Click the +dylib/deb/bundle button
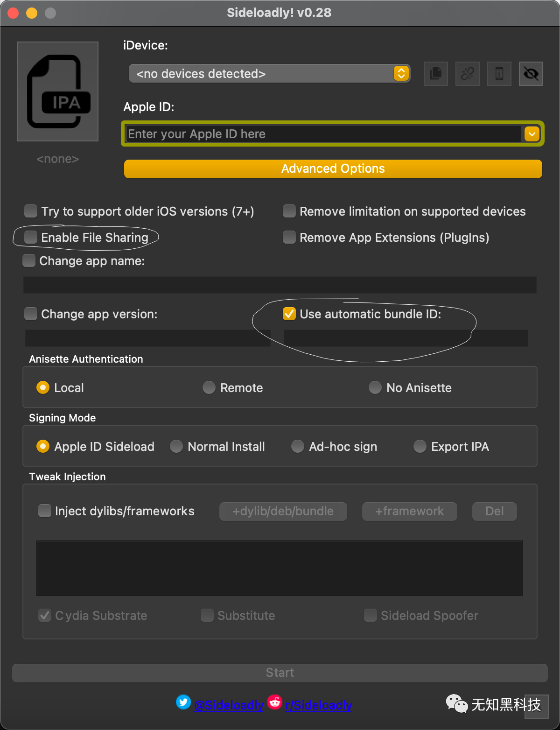 [x=283, y=512]
